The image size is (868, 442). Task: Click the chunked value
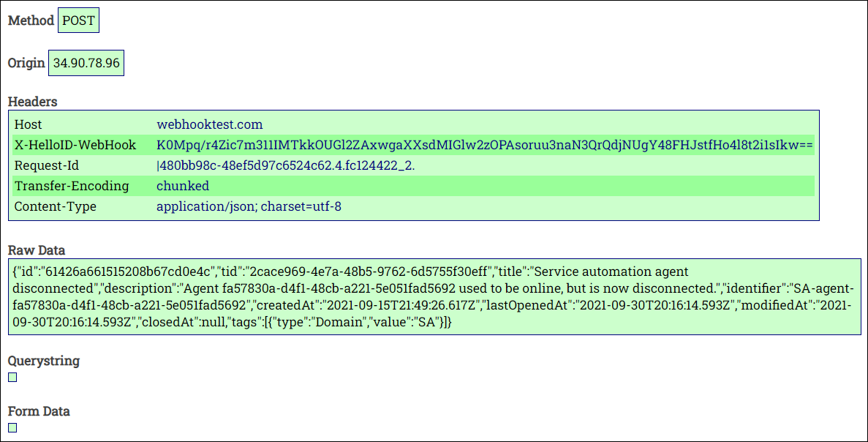pyautogui.click(x=183, y=186)
